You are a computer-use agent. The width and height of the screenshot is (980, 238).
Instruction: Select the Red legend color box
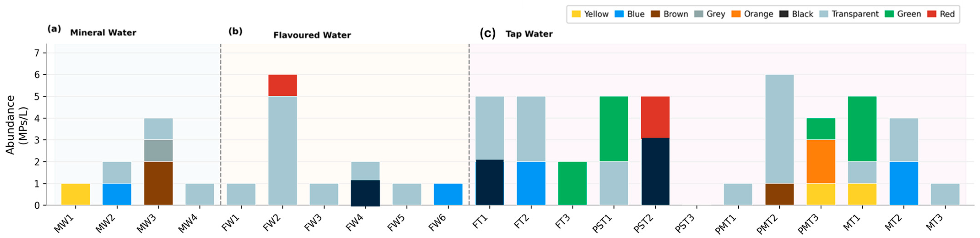click(932, 14)
